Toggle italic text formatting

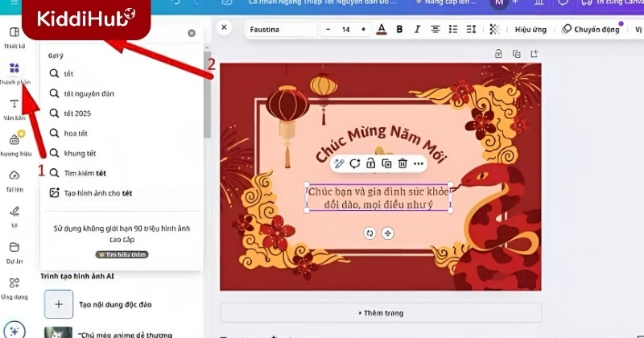pos(416,30)
